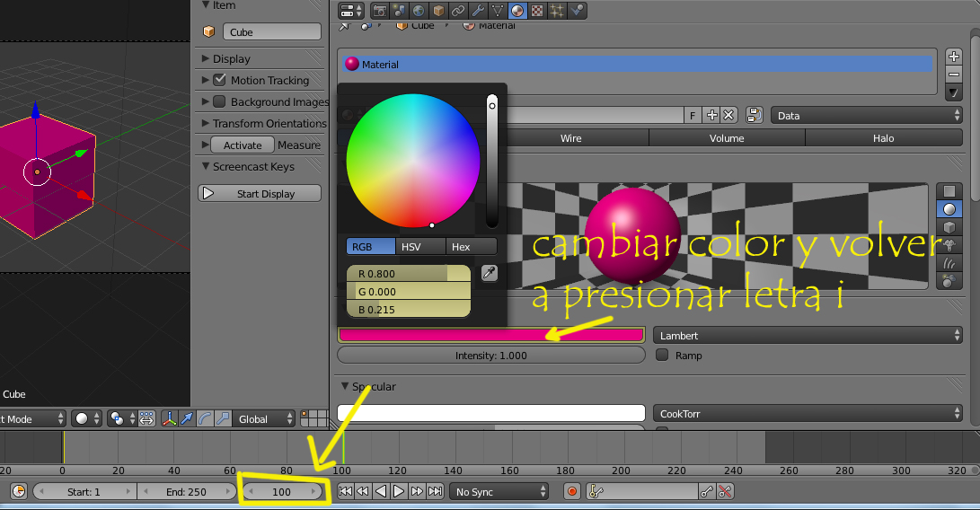The width and height of the screenshot is (980, 510).
Task: Click the F fake user button
Action: click(x=693, y=116)
